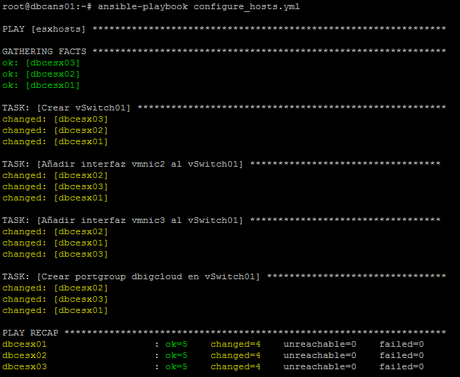Click ok: [dbcesx02] under GATHERING FACTS
Viewport: 460px width, 377px height.
coord(41,74)
